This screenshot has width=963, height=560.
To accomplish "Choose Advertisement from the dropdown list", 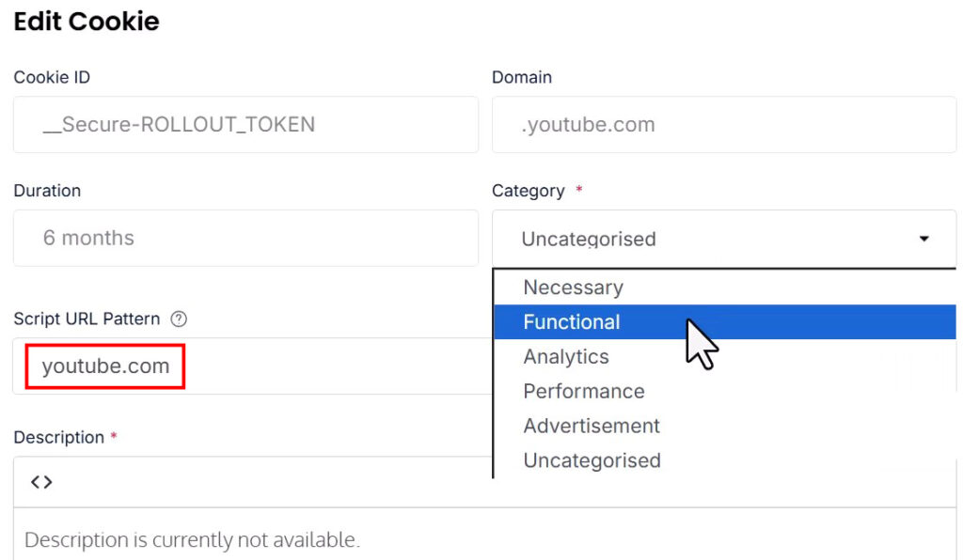I will (x=592, y=427).
